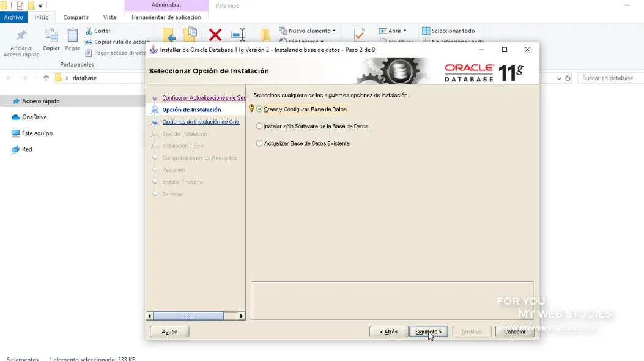Image resolution: width=644 pixels, height=361 pixels.
Task: Switch to the Vista ribbon tab
Action: pyautogui.click(x=109, y=17)
